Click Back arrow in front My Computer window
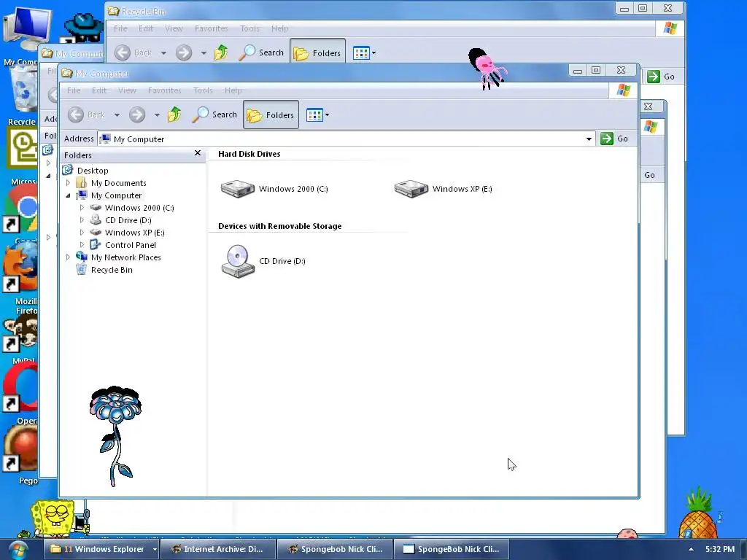The width and height of the screenshot is (747, 560). (x=76, y=114)
